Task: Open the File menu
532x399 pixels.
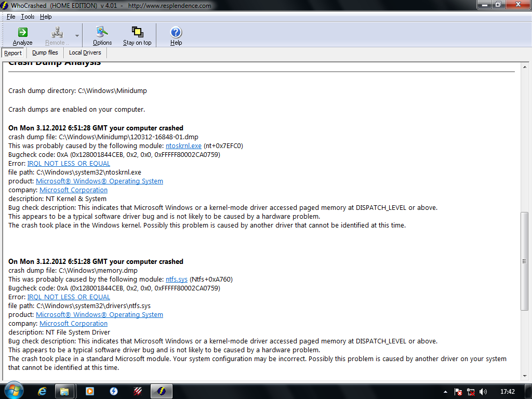Action: pos(11,17)
